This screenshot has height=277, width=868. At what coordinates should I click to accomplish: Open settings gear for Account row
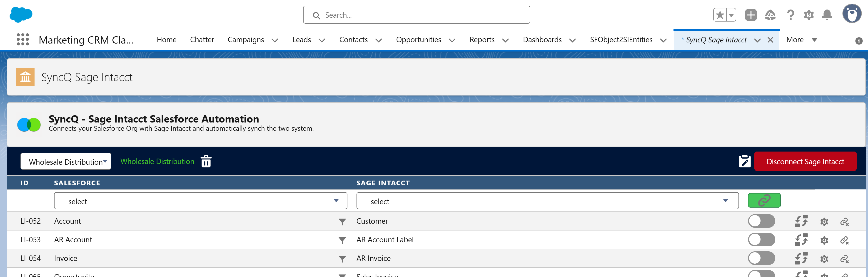[x=824, y=222]
